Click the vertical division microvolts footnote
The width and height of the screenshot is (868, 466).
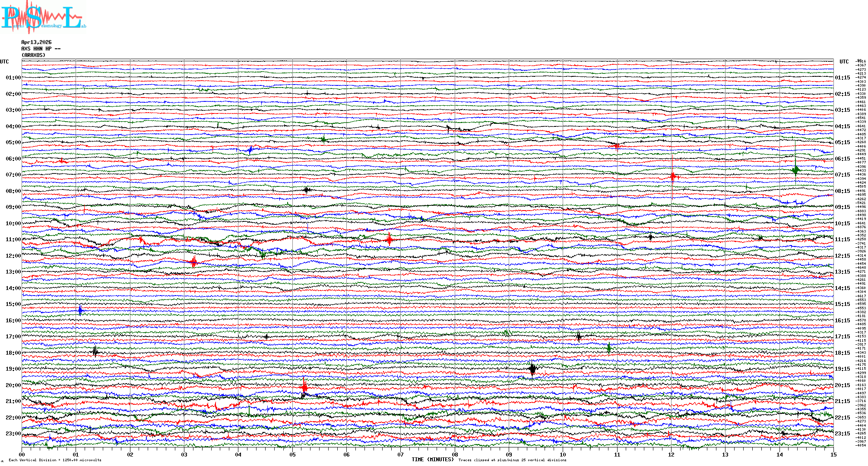click(x=55, y=460)
